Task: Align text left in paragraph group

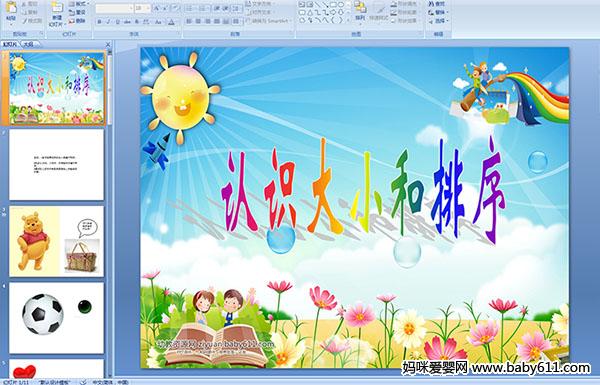Action: (189, 21)
